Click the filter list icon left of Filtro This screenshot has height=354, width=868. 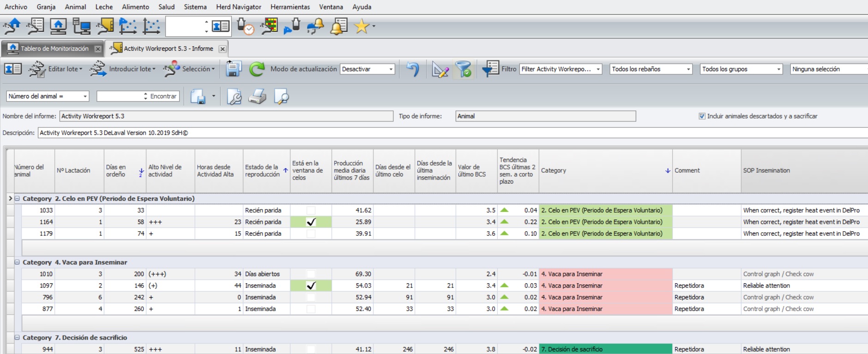(490, 69)
